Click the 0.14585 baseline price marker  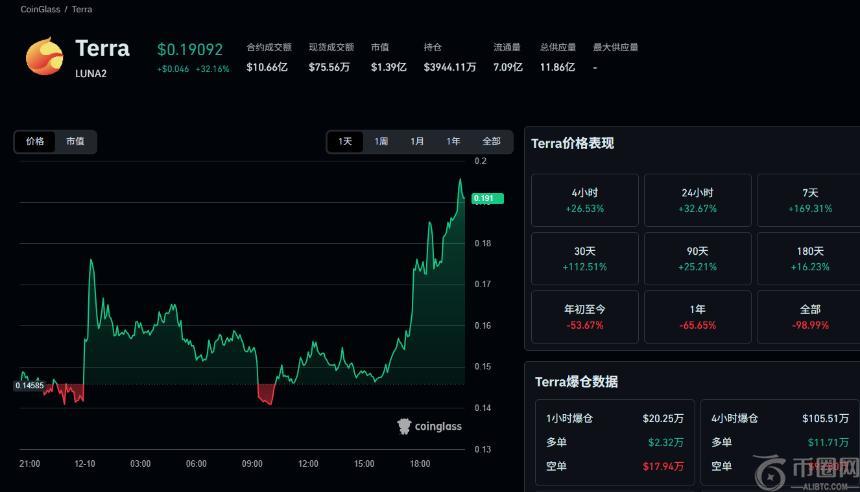29,385
